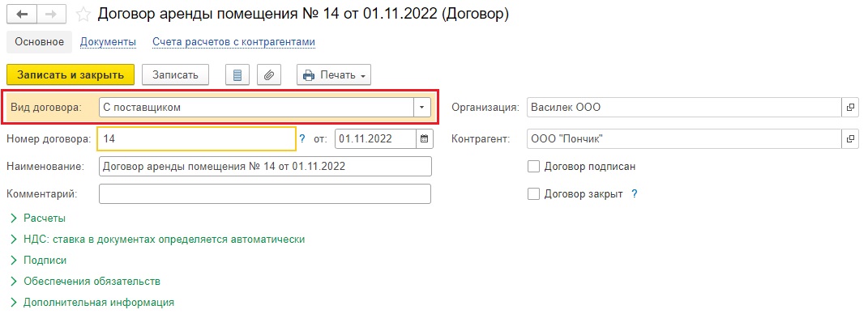
Task: Open the list icon button next to Записать
Action: tap(237, 75)
